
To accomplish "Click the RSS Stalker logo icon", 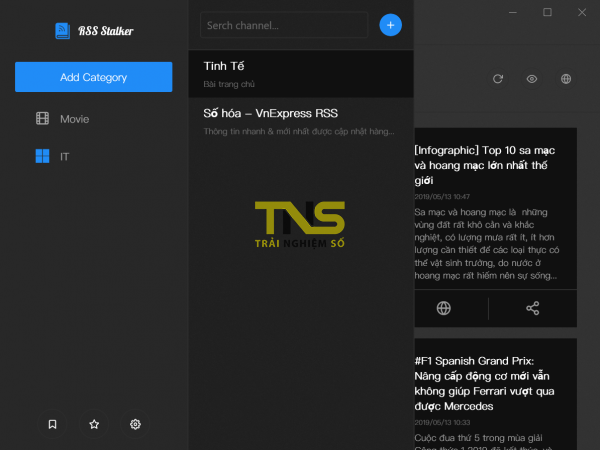I will point(62,31).
